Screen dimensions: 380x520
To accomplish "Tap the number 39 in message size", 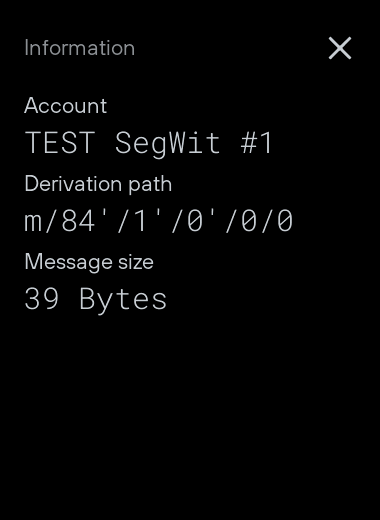I will tap(42, 299).
